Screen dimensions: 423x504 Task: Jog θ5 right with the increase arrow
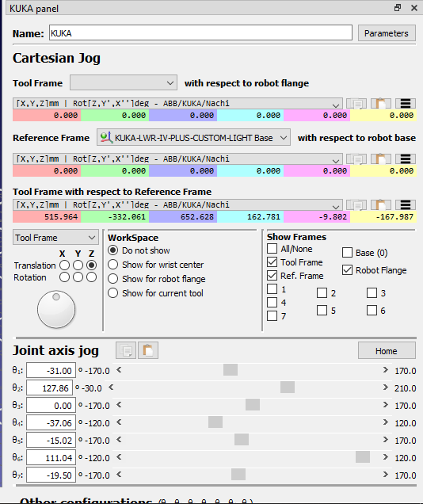point(386,439)
